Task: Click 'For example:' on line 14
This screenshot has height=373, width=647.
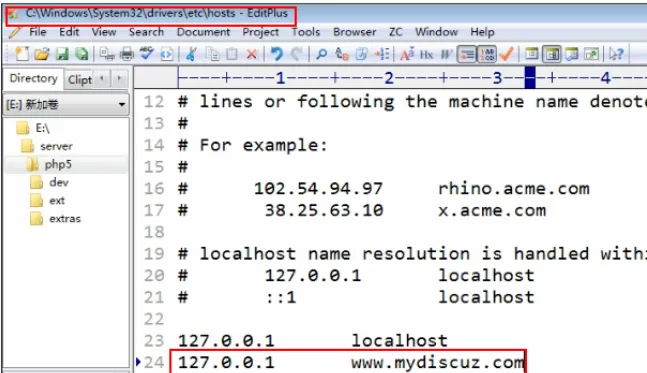Action: point(263,145)
